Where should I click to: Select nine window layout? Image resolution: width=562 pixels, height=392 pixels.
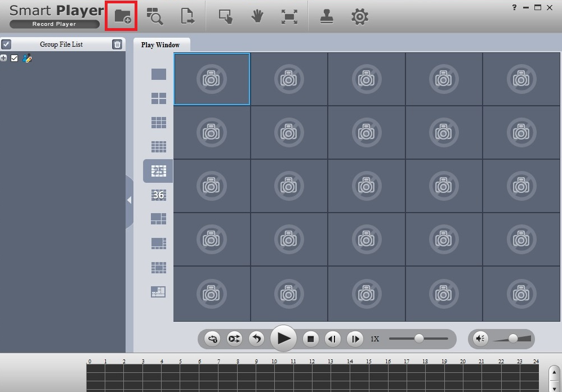[158, 123]
